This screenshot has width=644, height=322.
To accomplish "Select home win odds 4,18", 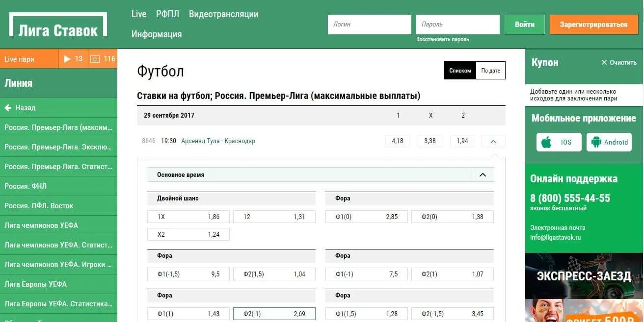I will coord(398,141).
